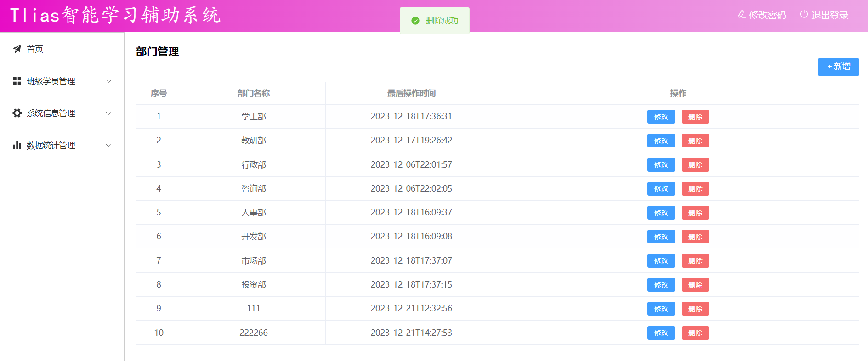
Task: Open the 系统信息管理 menu
Action: (x=62, y=113)
